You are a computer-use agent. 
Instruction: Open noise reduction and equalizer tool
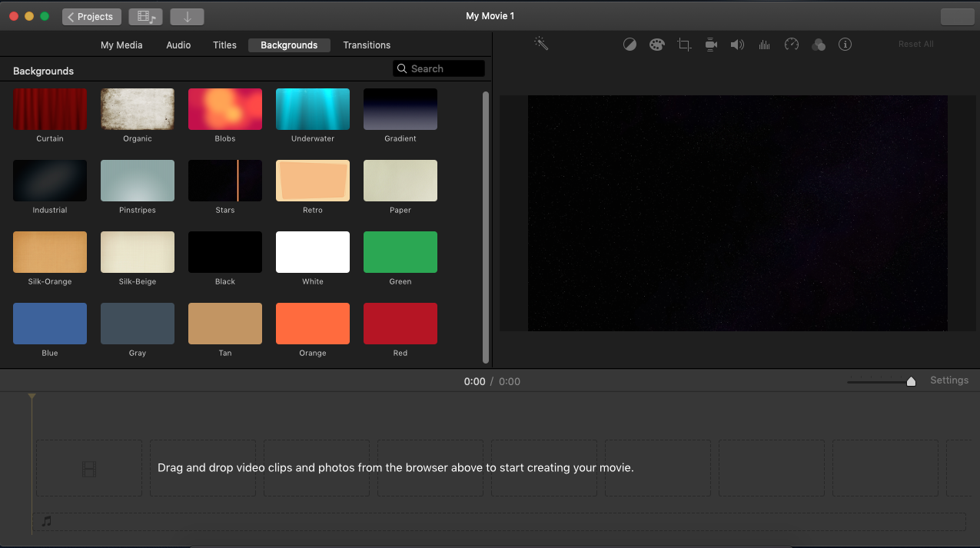pyautogui.click(x=764, y=45)
